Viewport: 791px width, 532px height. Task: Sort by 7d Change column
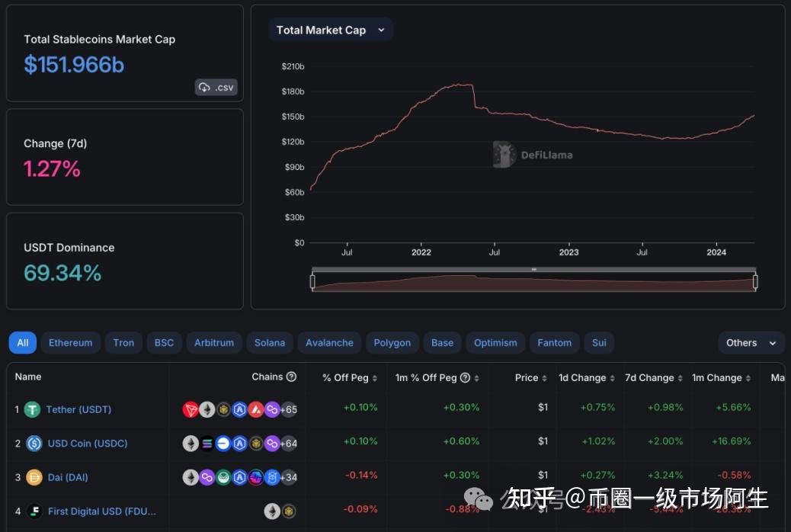tap(680, 378)
